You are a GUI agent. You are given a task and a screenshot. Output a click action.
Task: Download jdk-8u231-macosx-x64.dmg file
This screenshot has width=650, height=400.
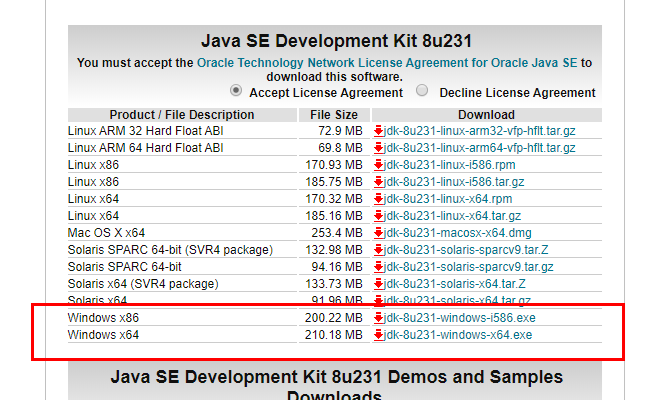(458, 233)
